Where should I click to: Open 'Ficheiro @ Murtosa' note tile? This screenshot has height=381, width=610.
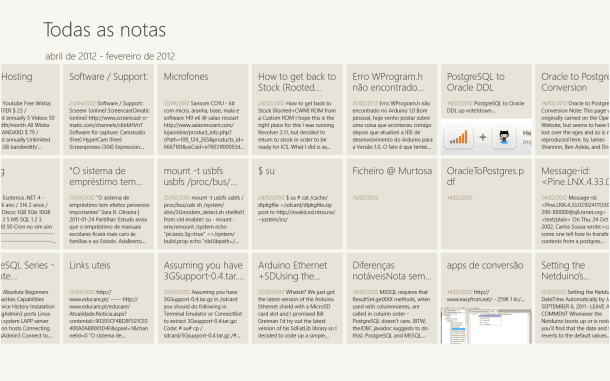[392, 204]
